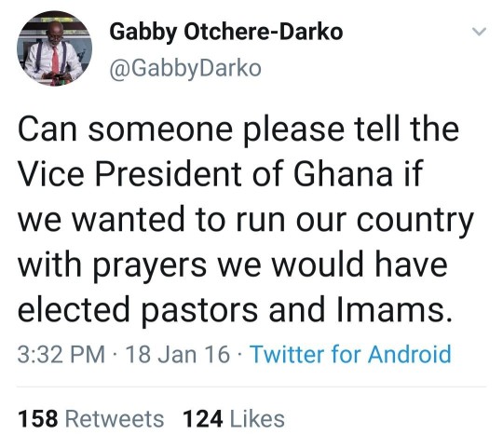503x448 pixels.
Task: Open Gabby Otchere-Darko's profile picture
Action: click(55, 48)
